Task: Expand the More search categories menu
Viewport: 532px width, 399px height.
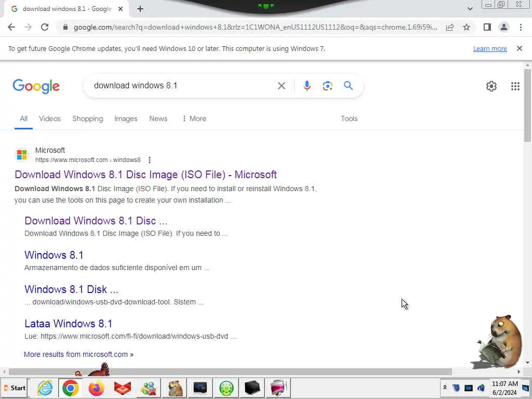Action: coord(194,118)
